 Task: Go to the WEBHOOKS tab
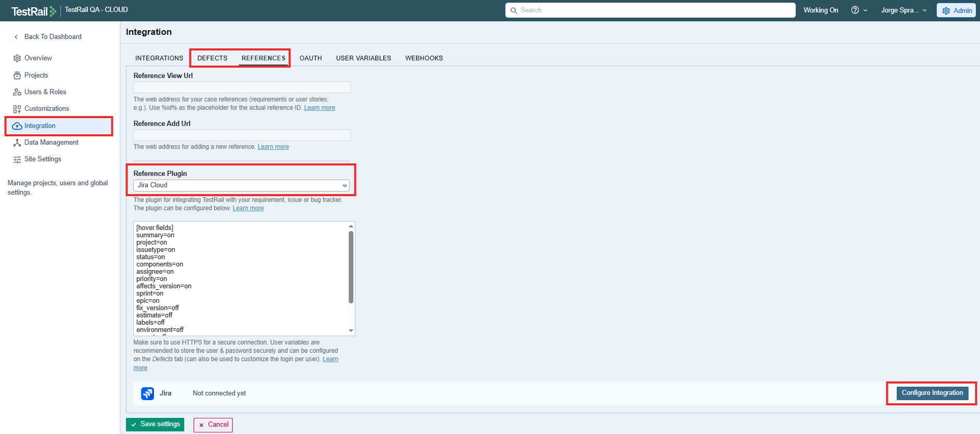click(424, 58)
